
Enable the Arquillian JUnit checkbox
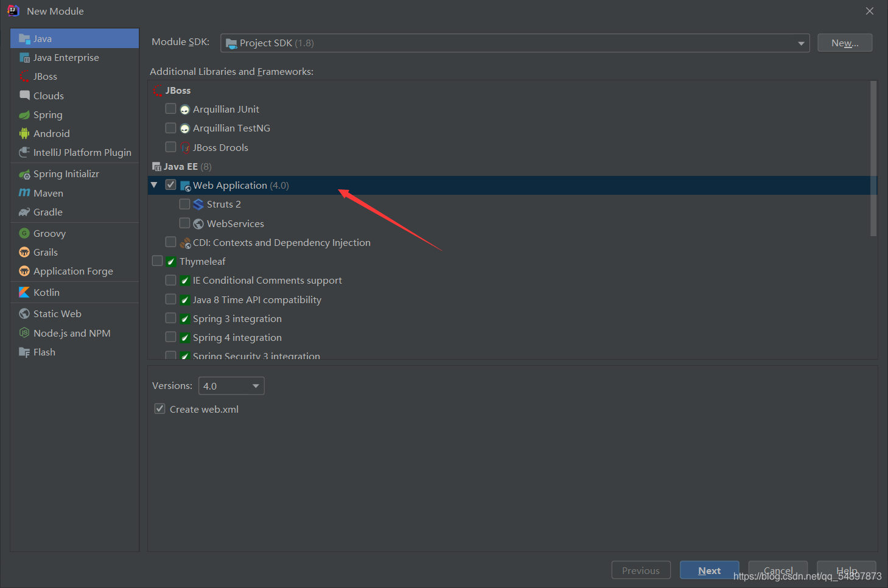point(170,108)
